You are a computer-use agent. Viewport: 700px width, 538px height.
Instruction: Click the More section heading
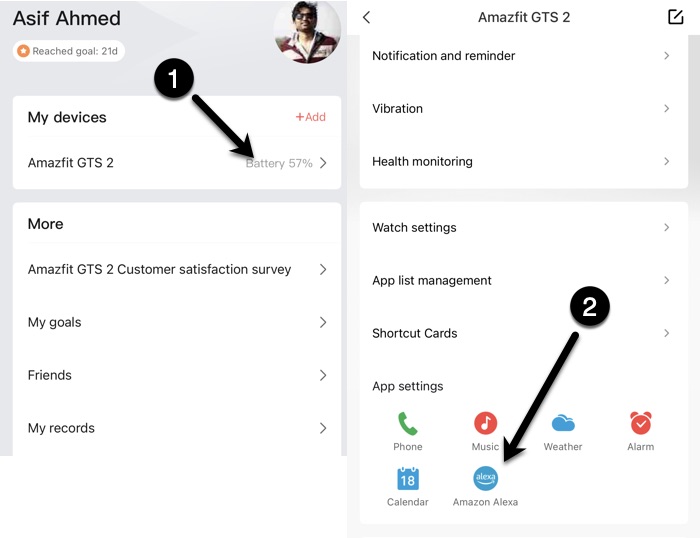coord(46,224)
